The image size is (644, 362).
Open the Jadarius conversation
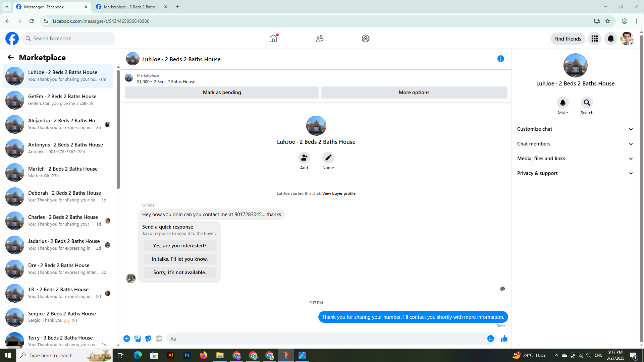(58, 245)
